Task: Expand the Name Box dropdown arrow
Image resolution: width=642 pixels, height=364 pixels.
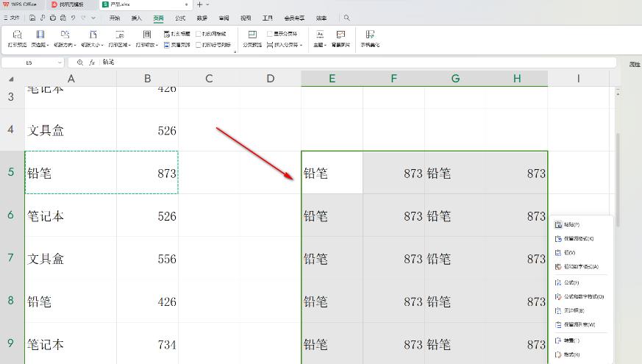Action: (x=60, y=63)
